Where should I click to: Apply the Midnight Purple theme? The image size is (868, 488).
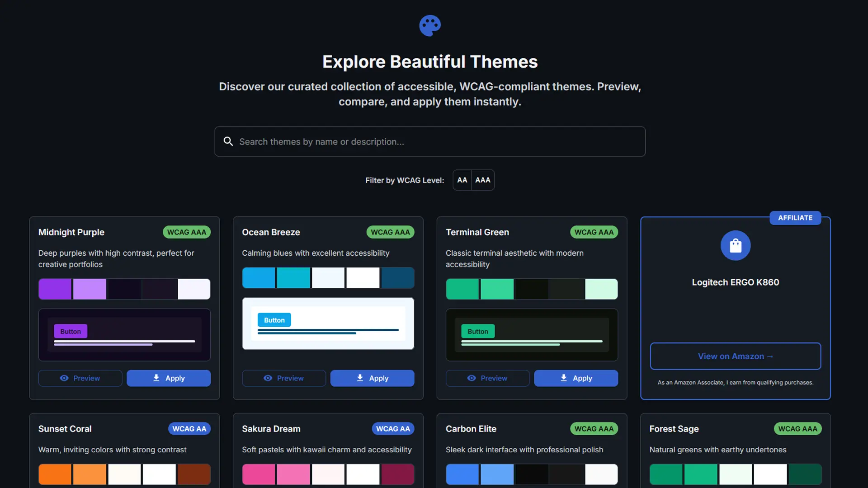tap(168, 378)
